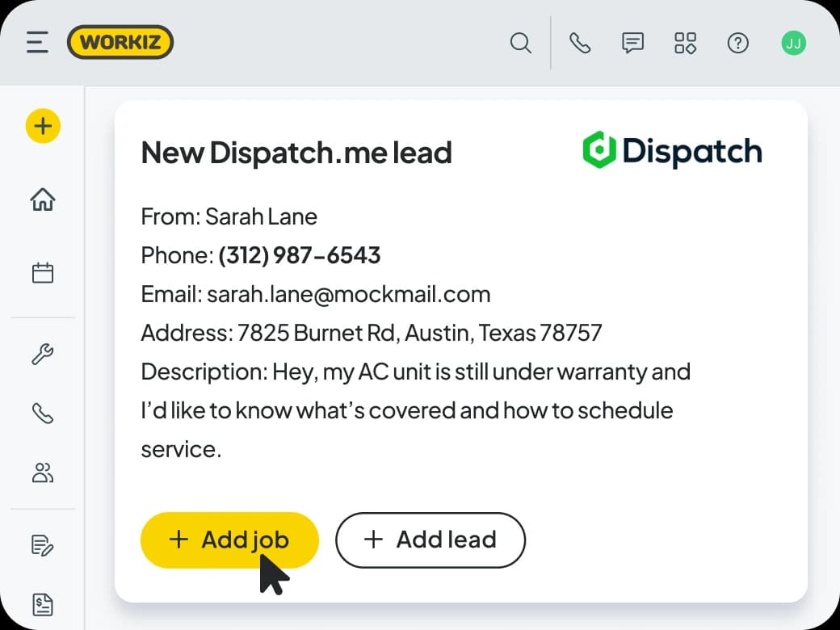Click the New Dispatch.me lead heading
The image size is (840, 630).
296,153
